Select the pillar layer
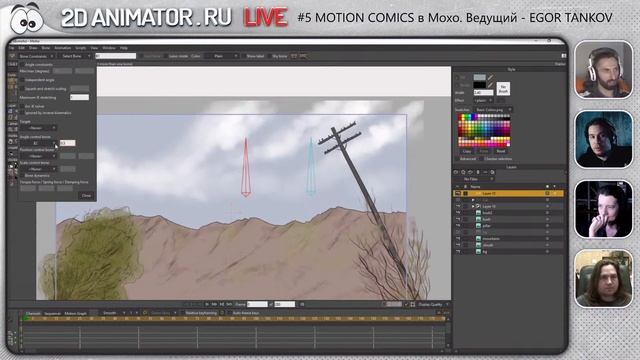 (x=509, y=226)
